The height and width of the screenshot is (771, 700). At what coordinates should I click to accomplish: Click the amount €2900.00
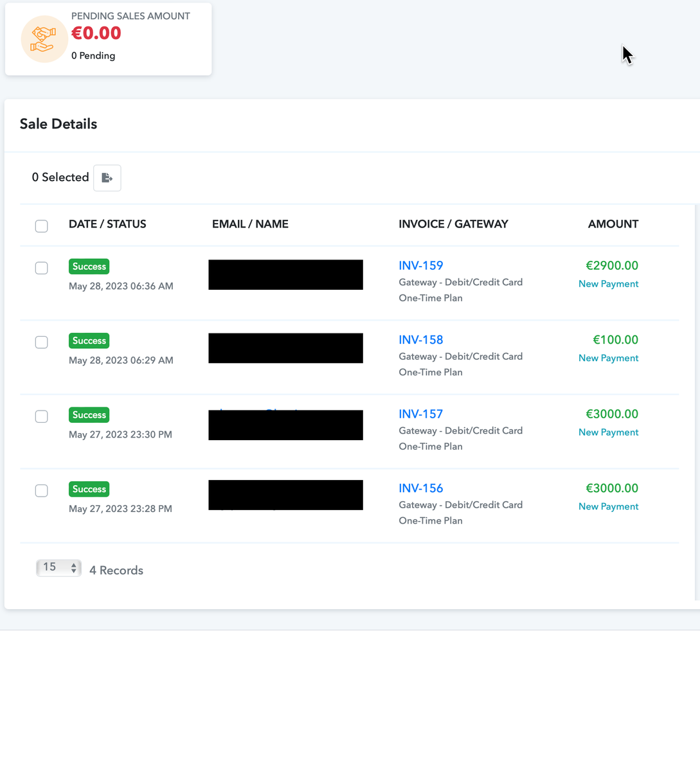pyautogui.click(x=612, y=265)
